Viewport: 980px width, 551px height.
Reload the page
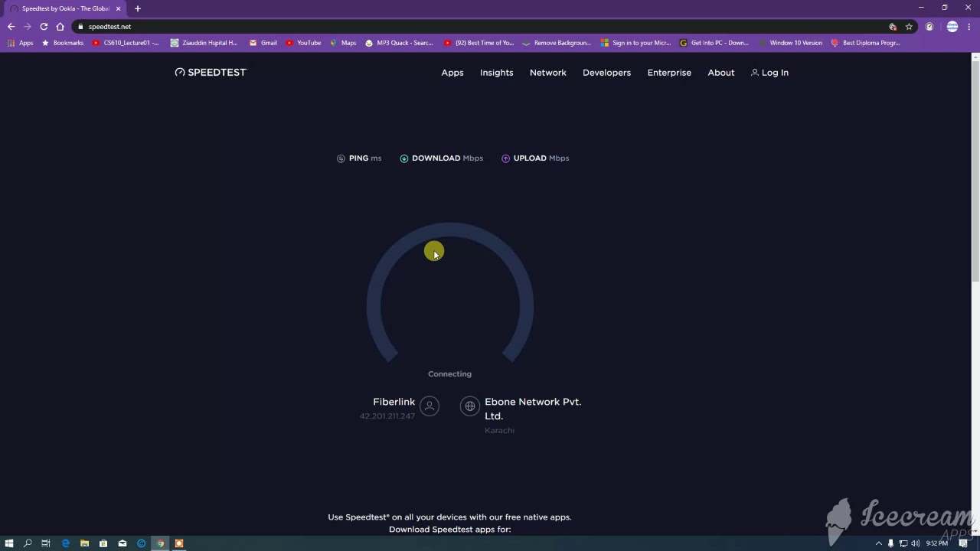(x=44, y=26)
